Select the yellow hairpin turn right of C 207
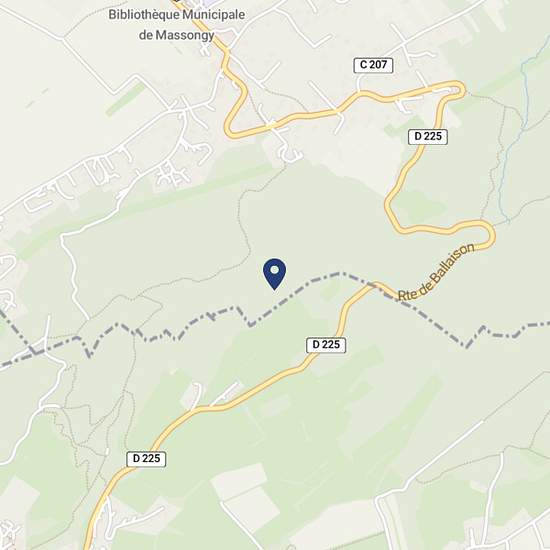 456,90
